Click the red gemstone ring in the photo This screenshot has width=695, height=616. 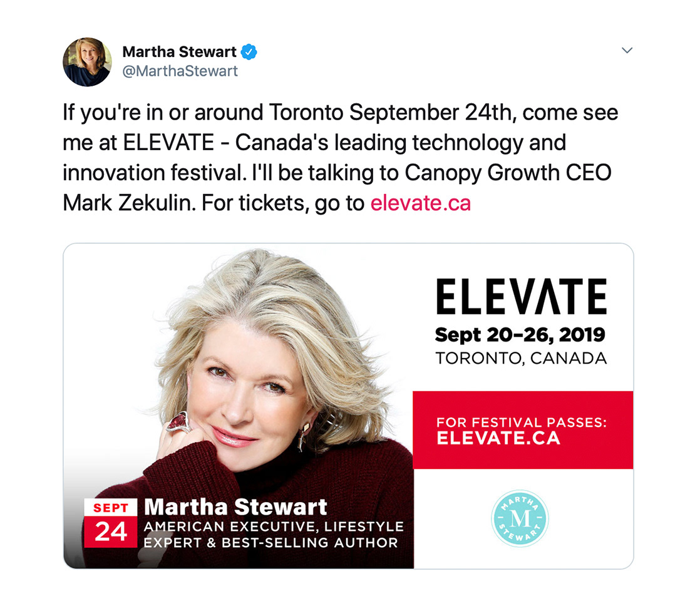click(x=178, y=421)
